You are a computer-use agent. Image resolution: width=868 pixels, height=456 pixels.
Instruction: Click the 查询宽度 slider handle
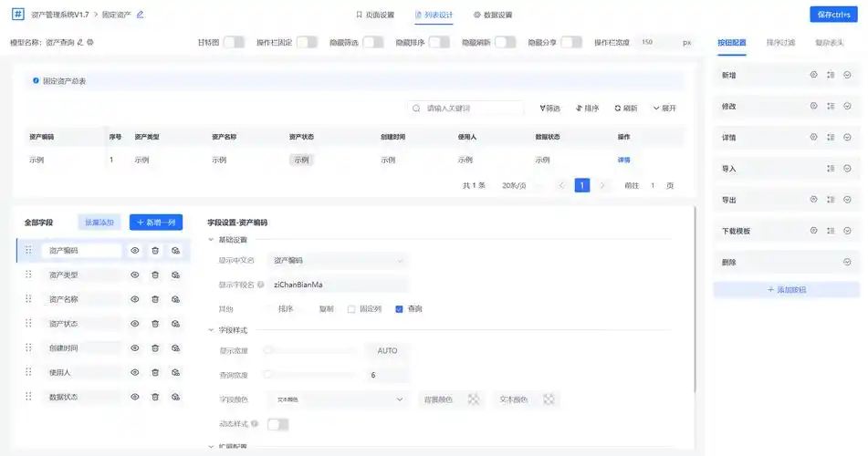coord(268,375)
